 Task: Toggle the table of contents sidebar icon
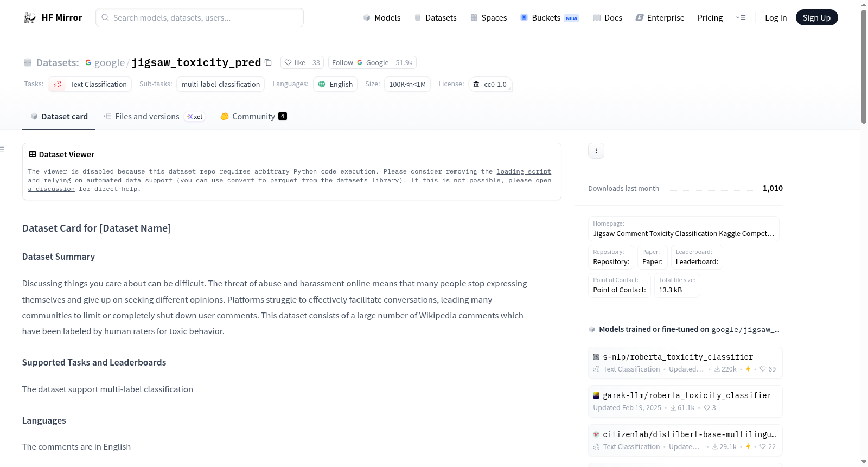pos(3,149)
